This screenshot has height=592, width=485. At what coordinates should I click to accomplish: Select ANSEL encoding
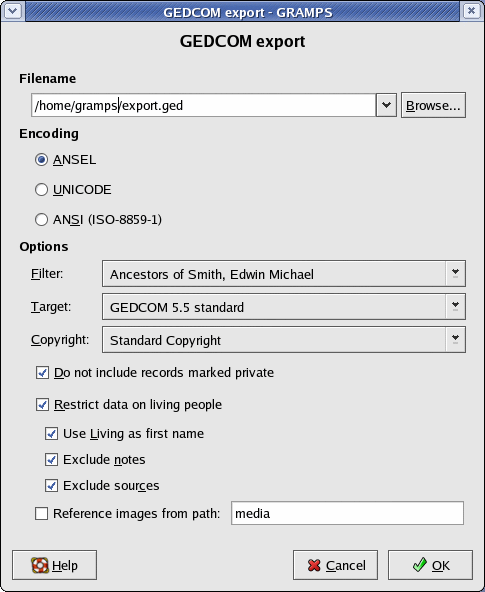point(41,160)
